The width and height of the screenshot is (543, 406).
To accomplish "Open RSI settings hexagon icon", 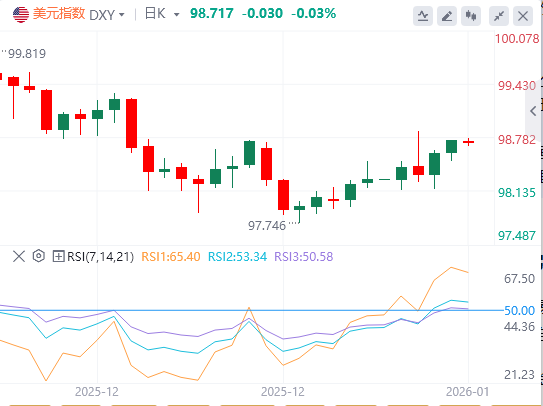I will coord(39,256).
